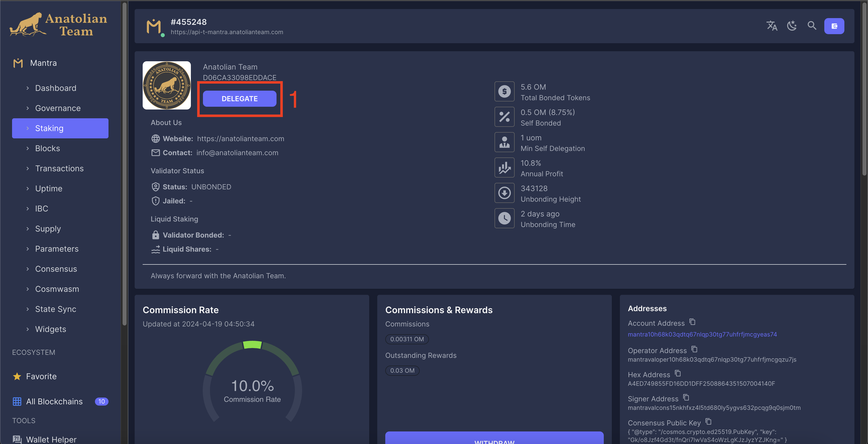The height and width of the screenshot is (444, 868).
Task: Open the Dashboard menu item
Action: click(60, 88)
